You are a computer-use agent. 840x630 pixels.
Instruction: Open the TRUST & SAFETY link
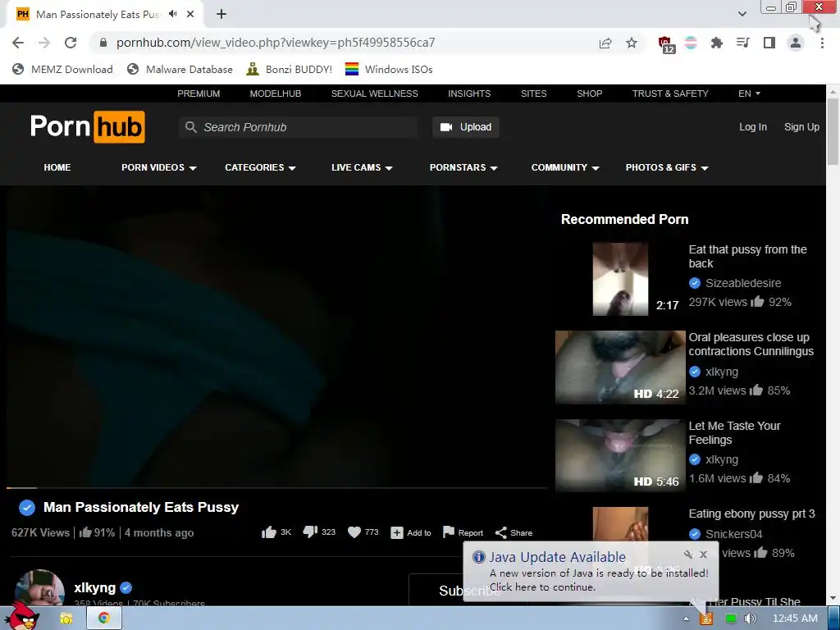[670, 94]
